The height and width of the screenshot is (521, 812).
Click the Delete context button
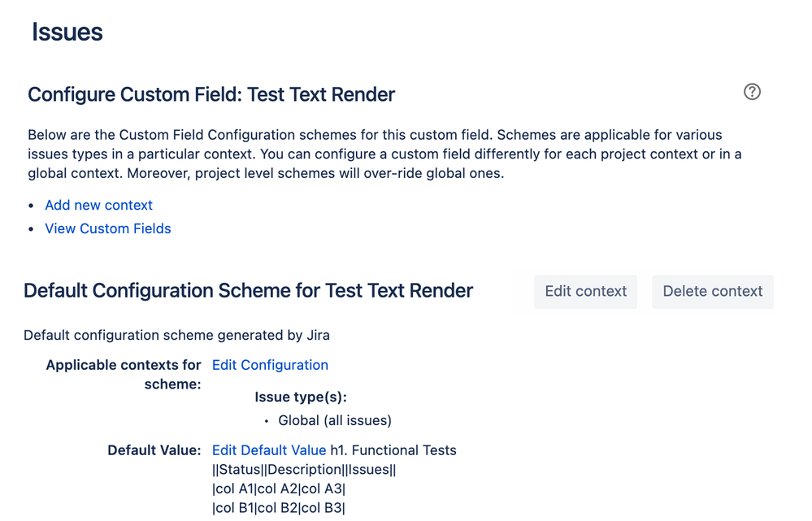pos(713,292)
